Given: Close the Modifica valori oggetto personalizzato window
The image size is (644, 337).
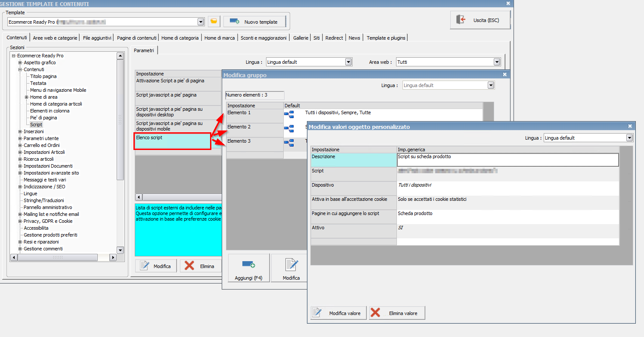Looking at the screenshot, I should tap(630, 126).
